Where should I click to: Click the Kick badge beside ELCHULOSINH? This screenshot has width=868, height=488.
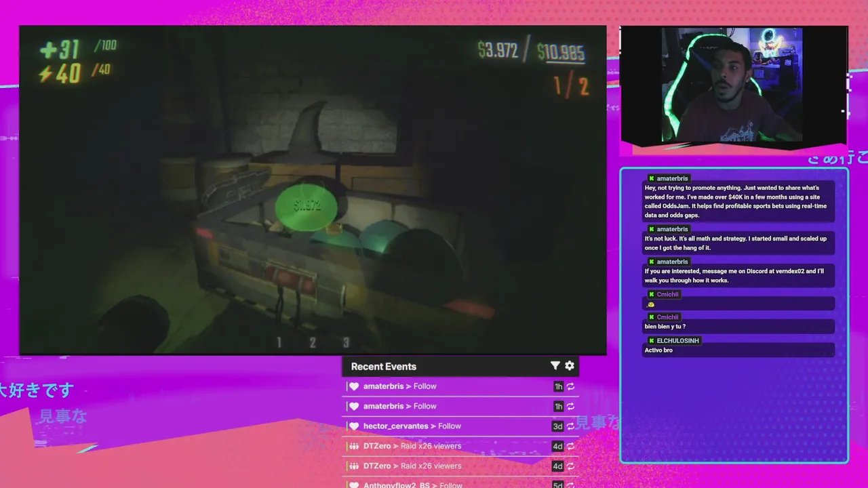click(652, 341)
